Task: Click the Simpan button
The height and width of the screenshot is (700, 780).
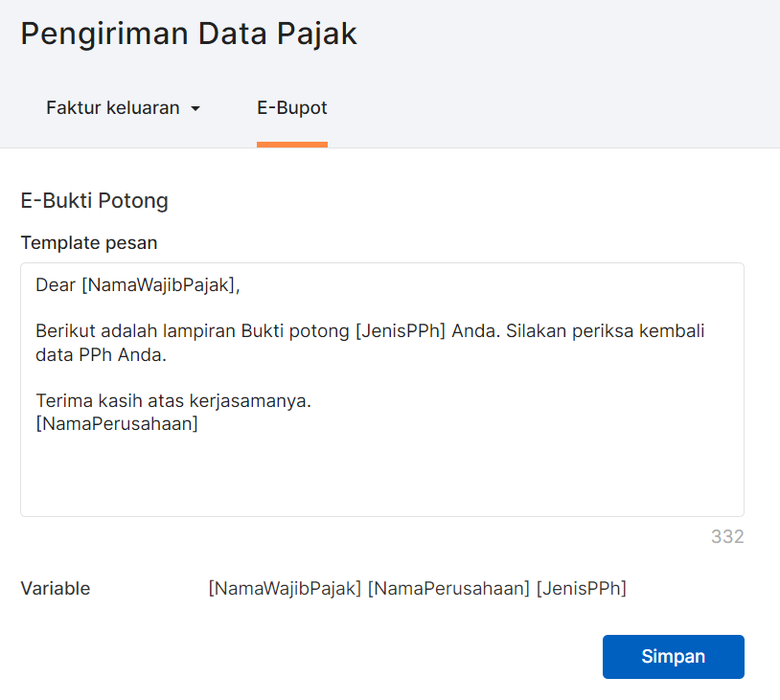Action: [673, 656]
